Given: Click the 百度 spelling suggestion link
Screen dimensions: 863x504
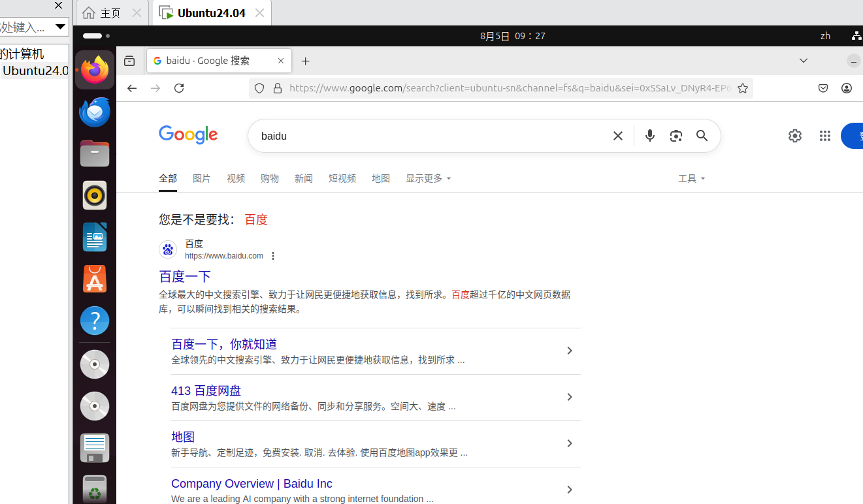Looking at the screenshot, I should pos(256,219).
